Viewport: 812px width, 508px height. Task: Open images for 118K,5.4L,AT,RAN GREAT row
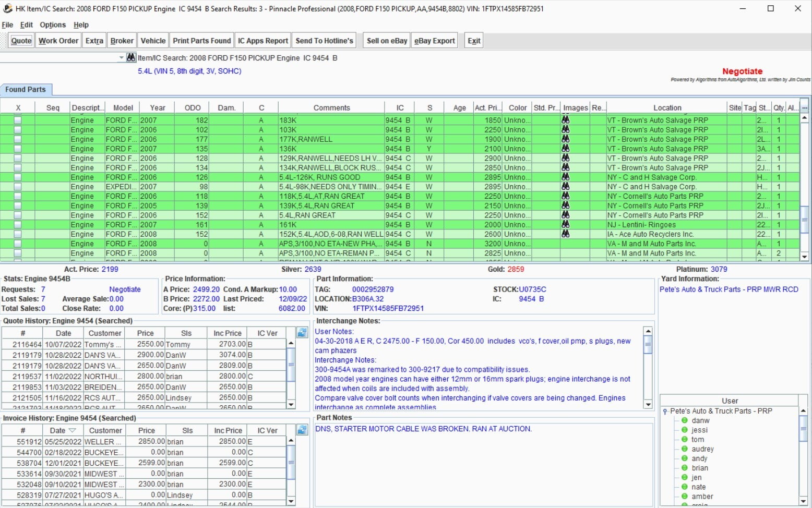coord(565,196)
